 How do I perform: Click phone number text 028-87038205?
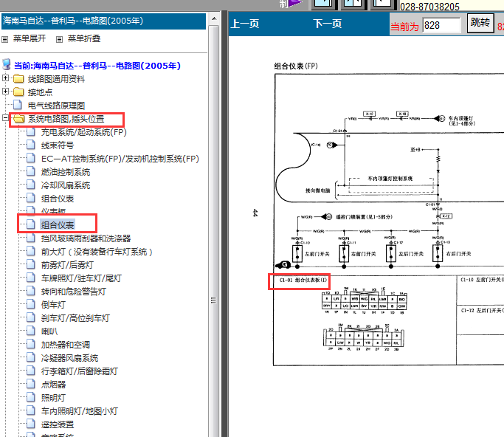tap(429, 7)
